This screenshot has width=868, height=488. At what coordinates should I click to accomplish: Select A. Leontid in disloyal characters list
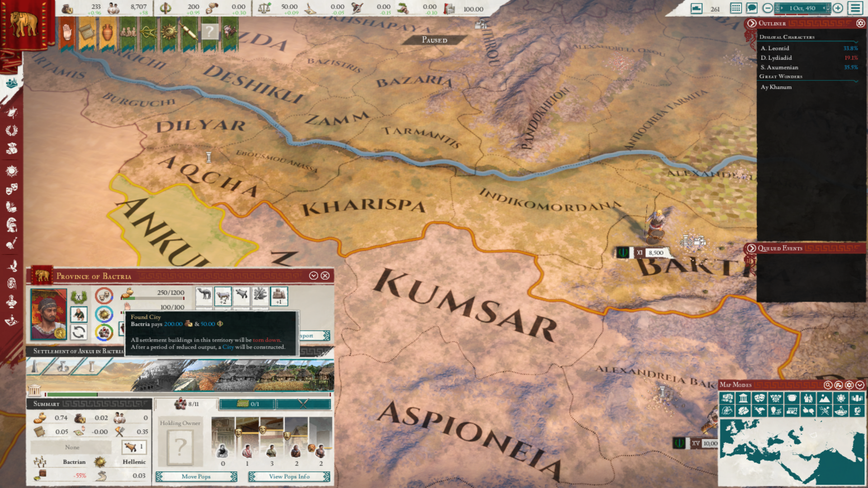(x=775, y=48)
